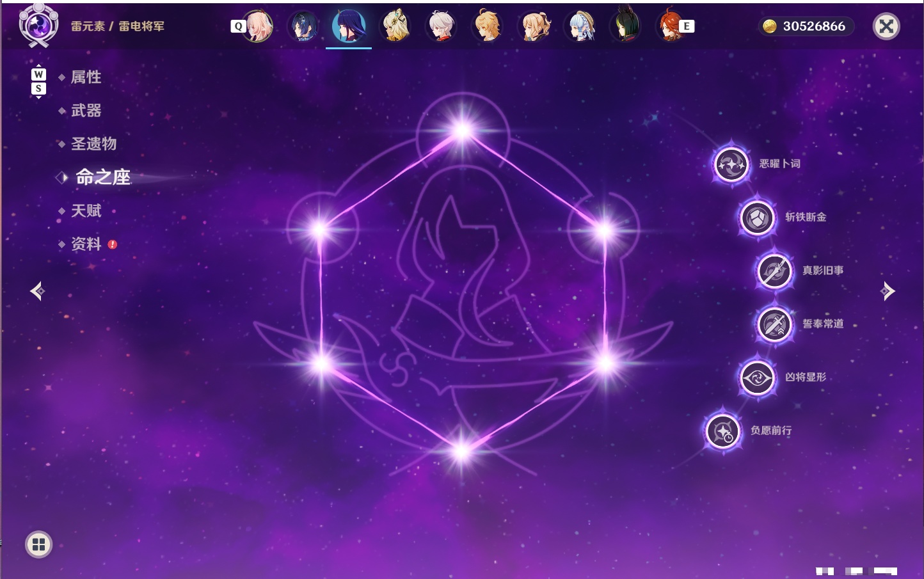Open the 属性 attributes menu
924x579 pixels.
pyautogui.click(x=86, y=77)
